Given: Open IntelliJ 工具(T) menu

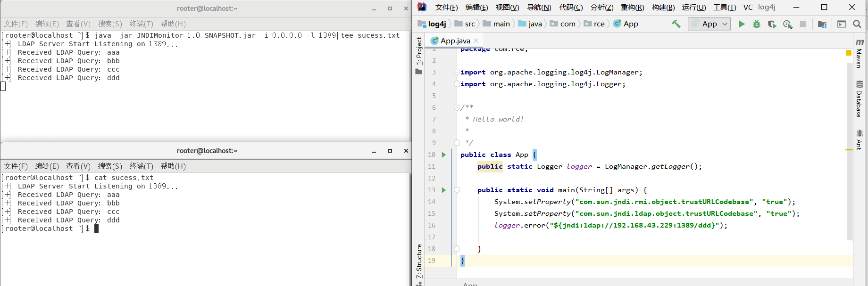Looking at the screenshot, I should [x=725, y=7].
